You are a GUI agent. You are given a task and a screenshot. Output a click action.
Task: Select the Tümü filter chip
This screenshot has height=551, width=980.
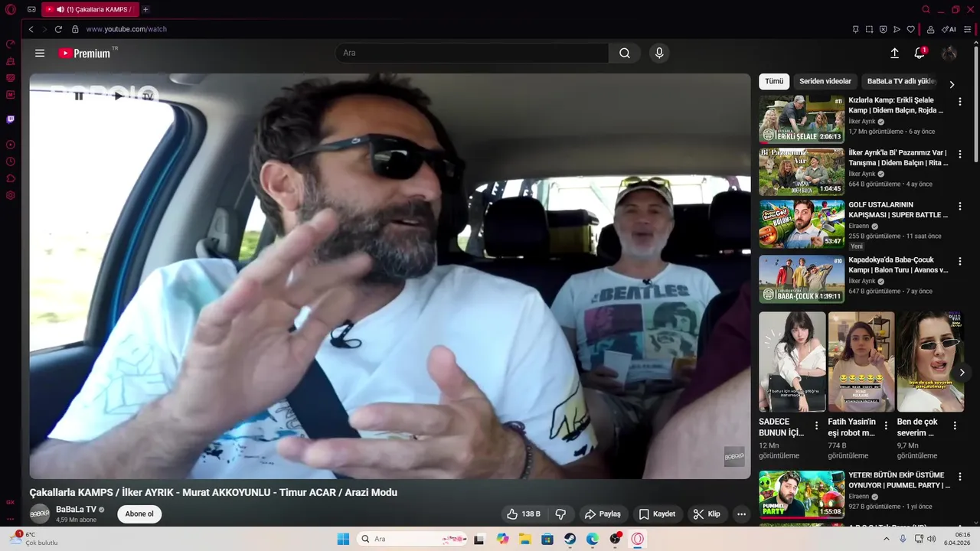[774, 81]
